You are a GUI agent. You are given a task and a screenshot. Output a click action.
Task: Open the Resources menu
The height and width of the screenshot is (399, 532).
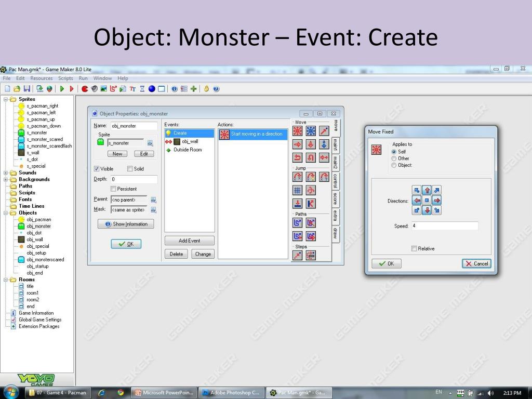point(42,78)
